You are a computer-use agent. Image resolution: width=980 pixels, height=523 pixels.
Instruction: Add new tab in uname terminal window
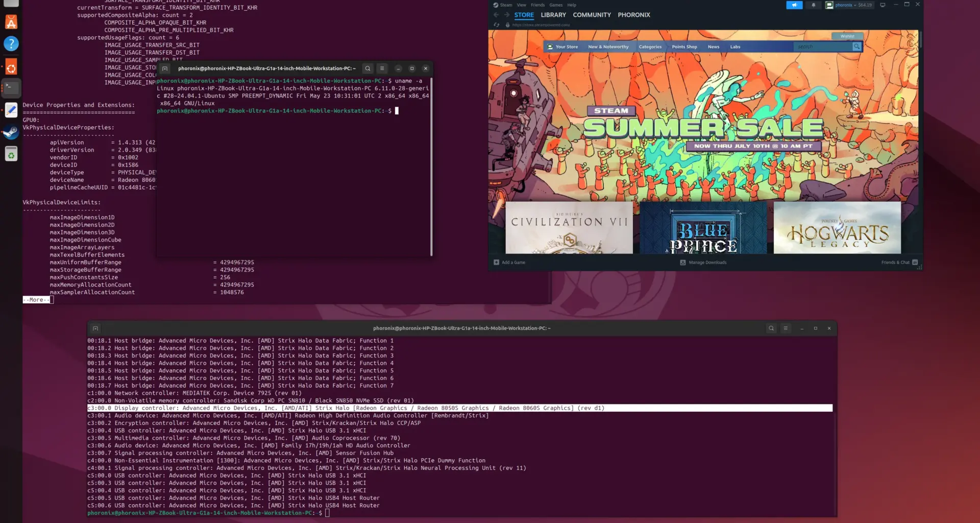(x=165, y=68)
